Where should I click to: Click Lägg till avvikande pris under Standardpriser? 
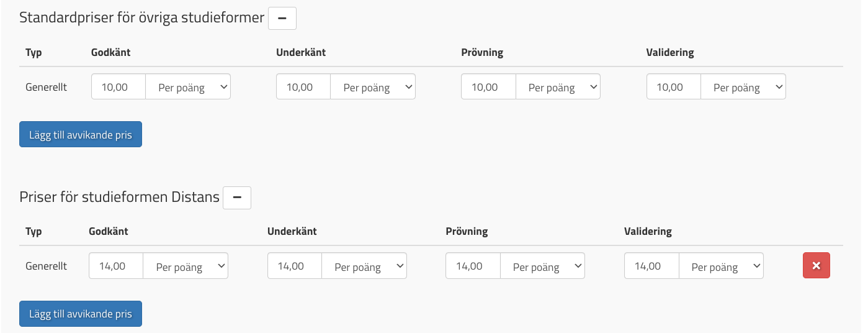pyautogui.click(x=81, y=135)
